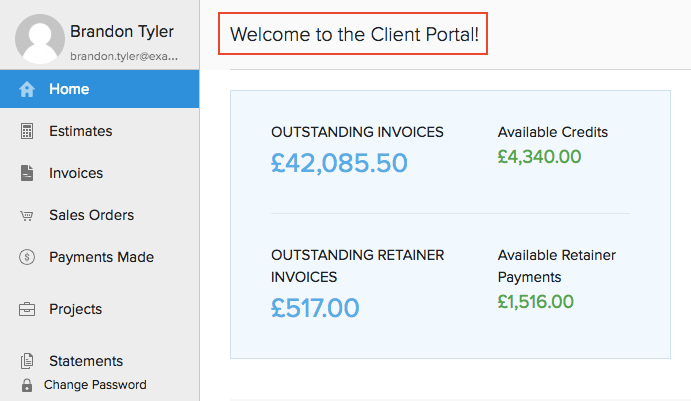Image resolution: width=691 pixels, height=401 pixels.
Task: Navigate to Projects page
Action: click(x=75, y=309)
